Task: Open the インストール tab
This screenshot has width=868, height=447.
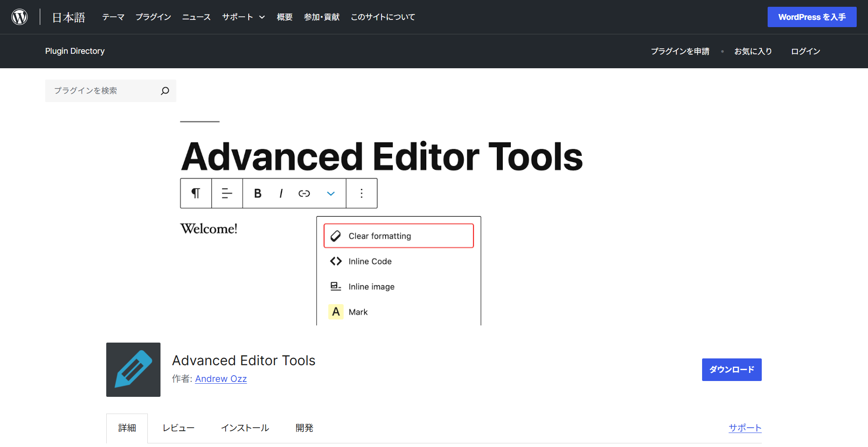Action: coord(245,428)
